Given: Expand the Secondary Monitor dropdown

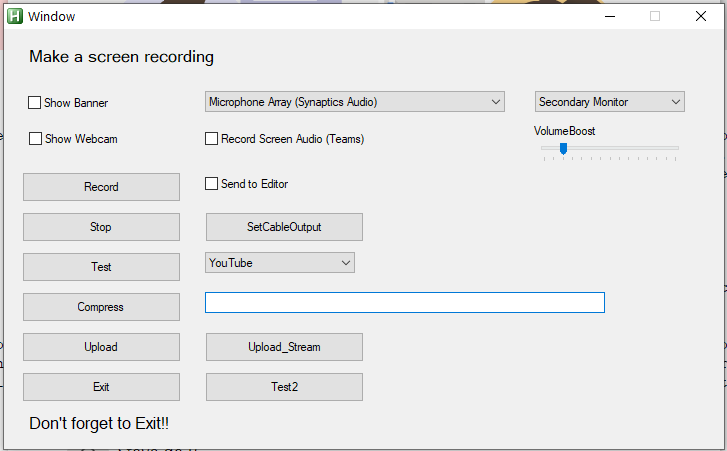Looking at the screenshot, I should pyautogui.click(x=609, y=102).
